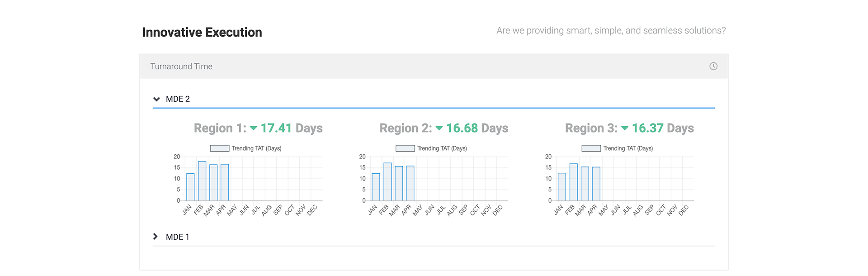This screenshot has height=276, width=868.
Task: Toggle Trending TAT legend in Region 3 chart
Action: click(x=617, y=148)
